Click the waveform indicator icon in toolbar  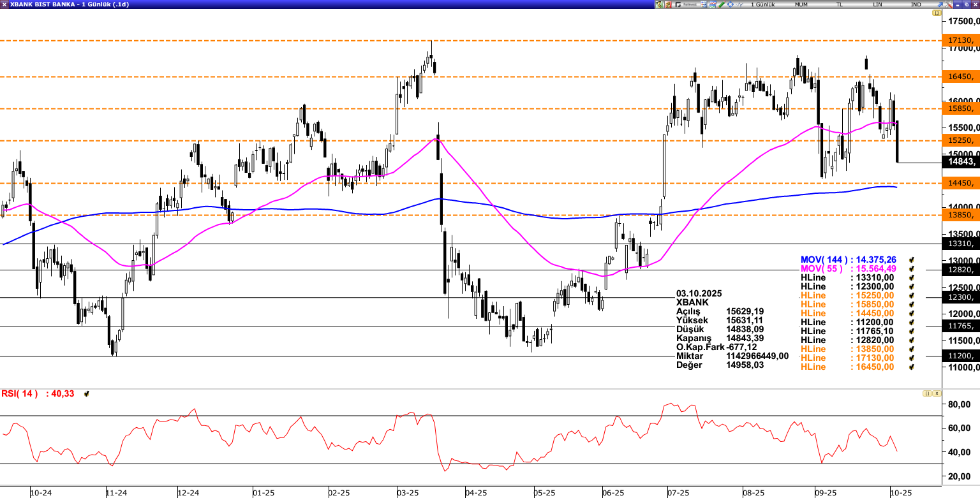pyautogui.click(x=739, y=4)
